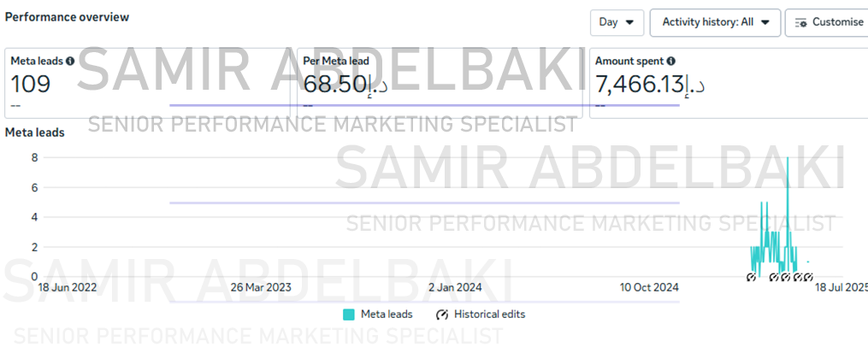Toggle the teal Meta leads legend swatch
Screen dimensions: 868x353
pos(349,315)
